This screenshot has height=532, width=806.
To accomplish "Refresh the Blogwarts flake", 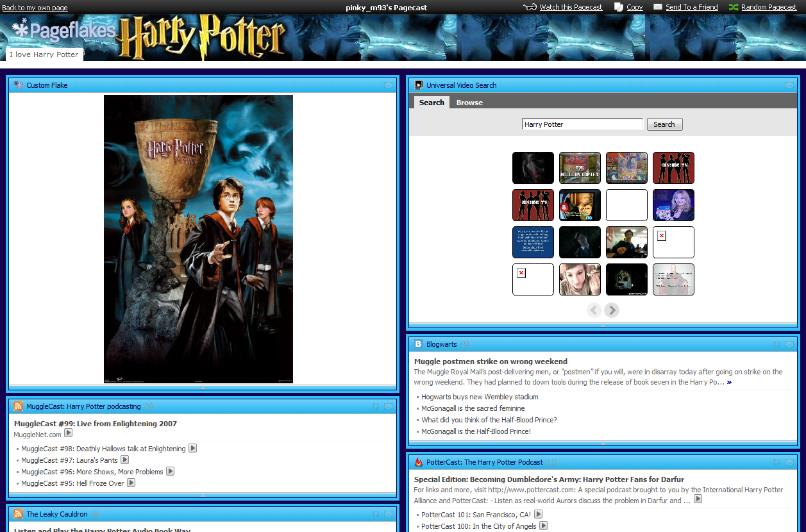I will click(777, 344).
